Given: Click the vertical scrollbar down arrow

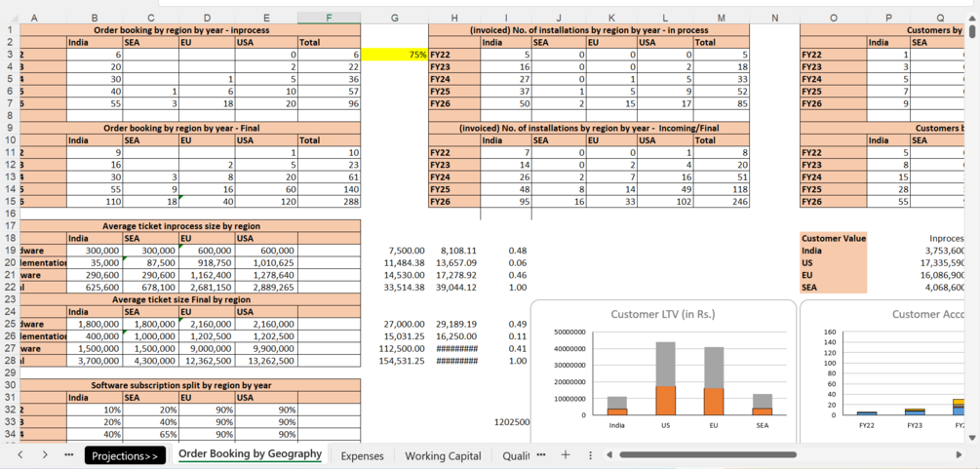Looking at the screenshot, I should [x=971, y=437].
